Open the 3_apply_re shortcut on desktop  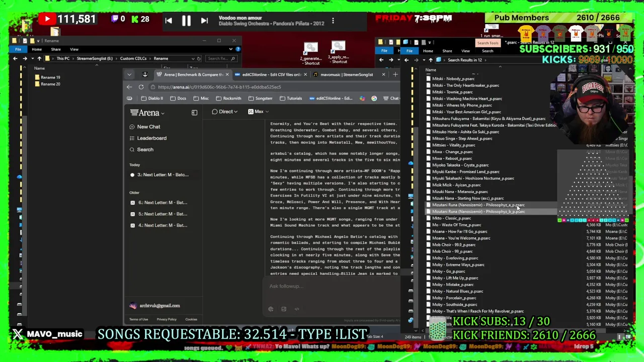338,53
